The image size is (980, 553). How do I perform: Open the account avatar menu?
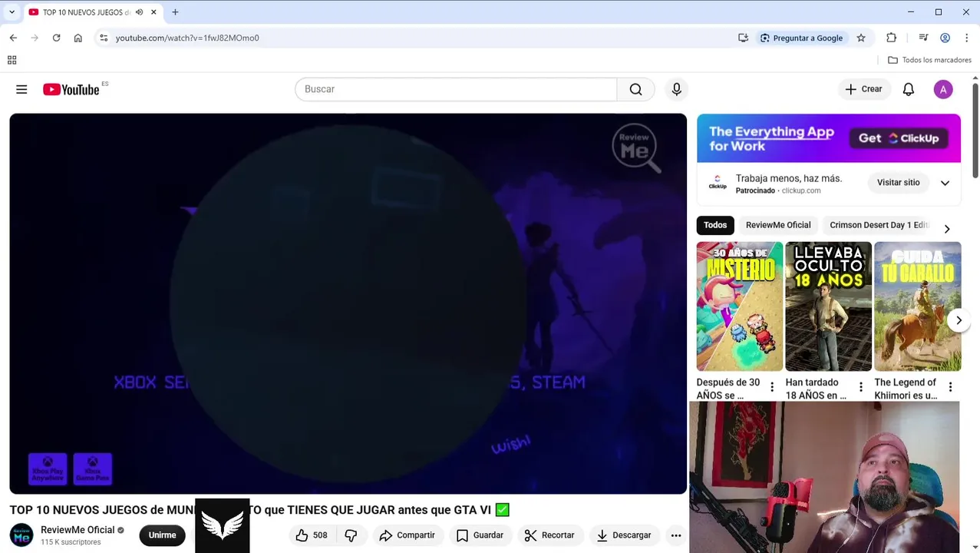(x=943, y=89)
